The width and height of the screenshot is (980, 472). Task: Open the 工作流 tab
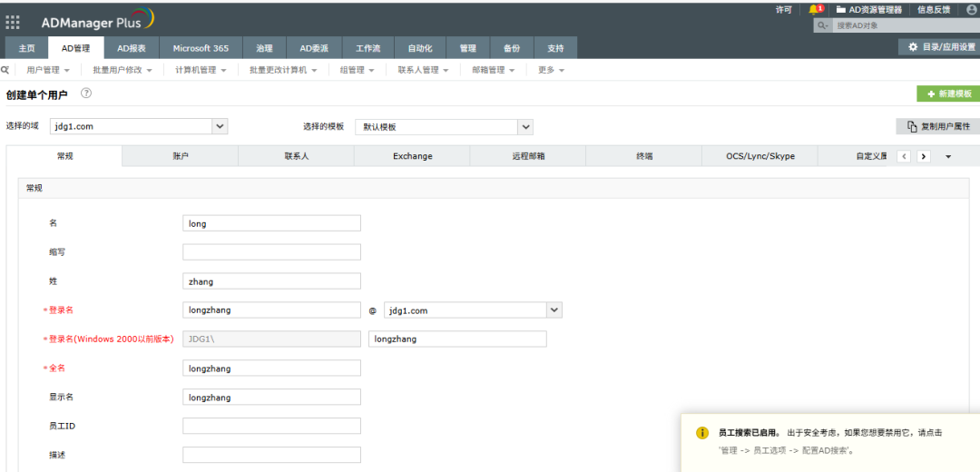tap(368, 48)
